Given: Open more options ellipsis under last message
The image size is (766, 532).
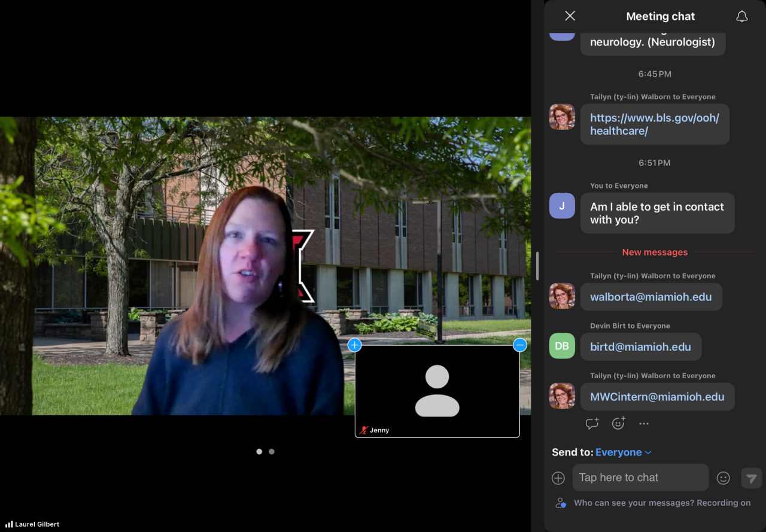Looking at the screenshot, I should pos(644,424).
